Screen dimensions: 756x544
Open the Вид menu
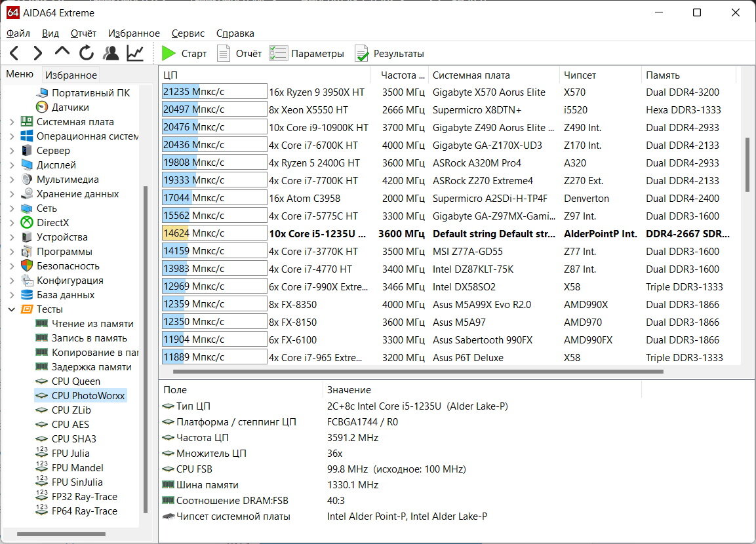point(50,33)
